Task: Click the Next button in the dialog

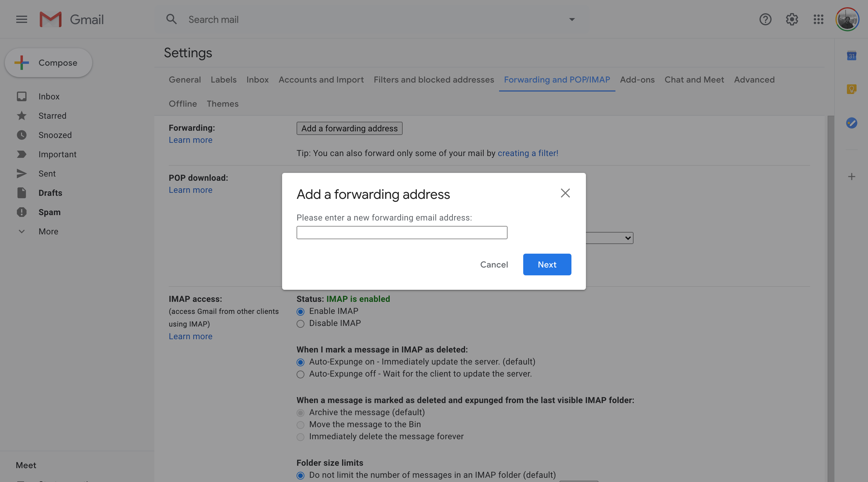Action: coord(546,264)
